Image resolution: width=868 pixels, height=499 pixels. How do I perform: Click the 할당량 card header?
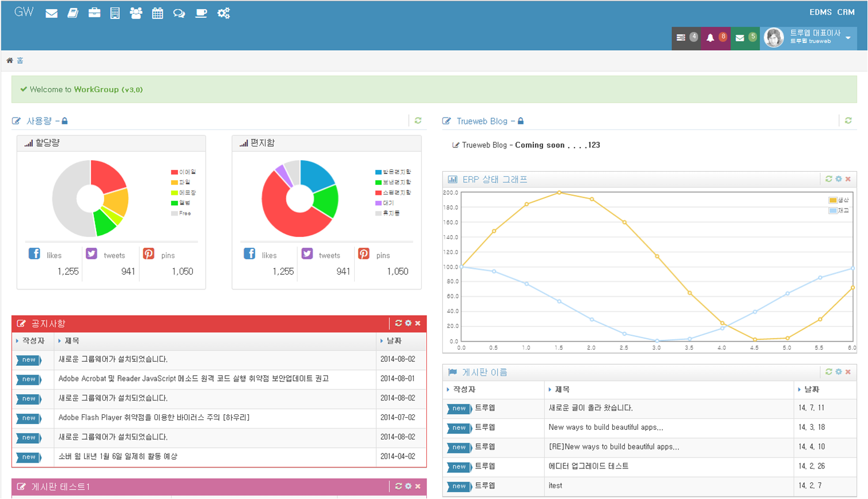111,143
